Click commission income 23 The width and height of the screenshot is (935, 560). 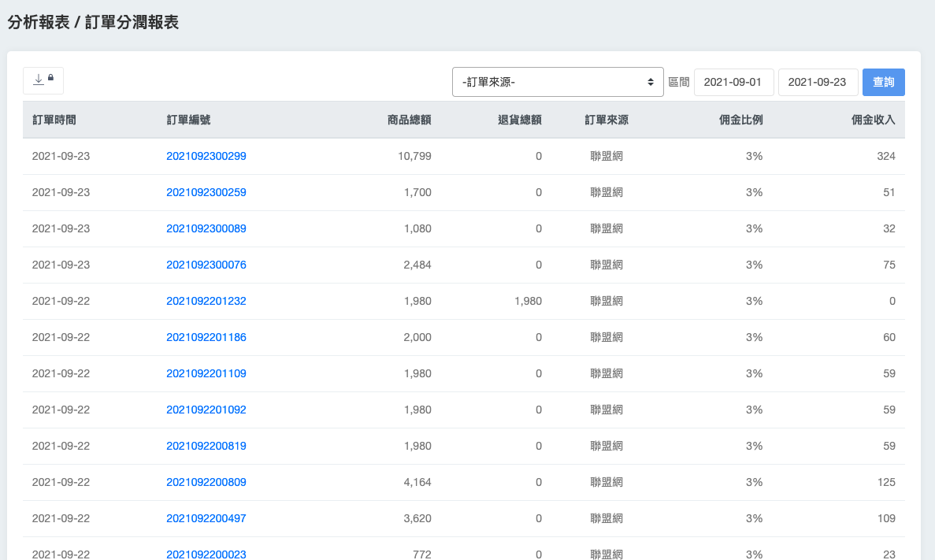(889, 554)
